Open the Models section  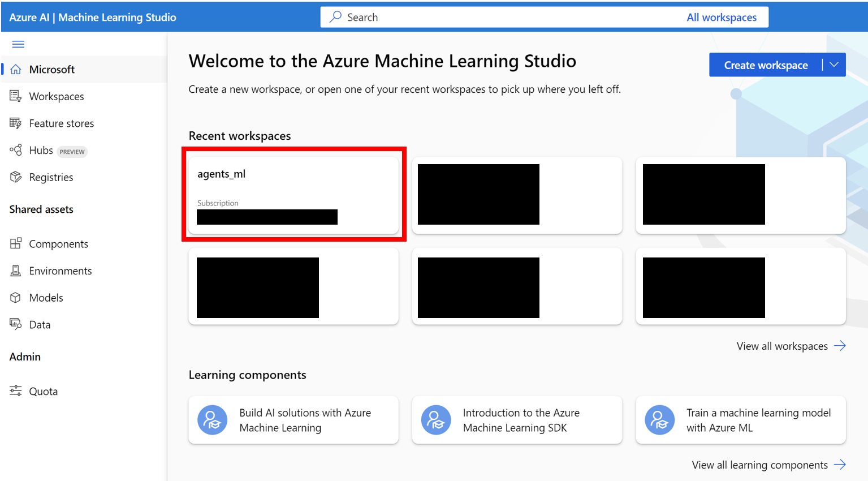coord(45,297)
